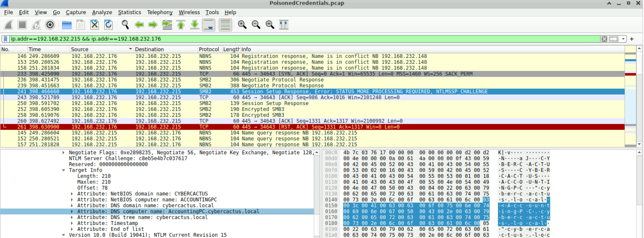
Task: Go forward with the right green arrow
Action: pos(153,25)
